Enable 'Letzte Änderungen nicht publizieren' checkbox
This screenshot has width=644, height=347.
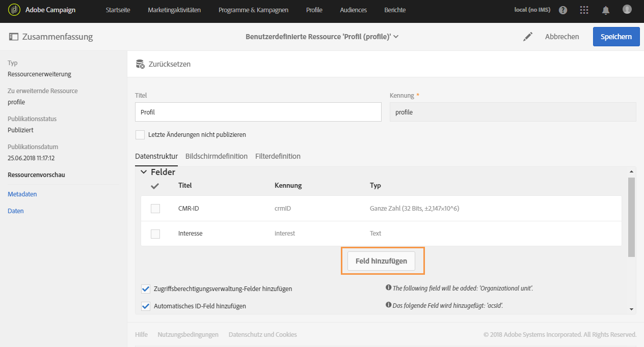click(140, 135)
